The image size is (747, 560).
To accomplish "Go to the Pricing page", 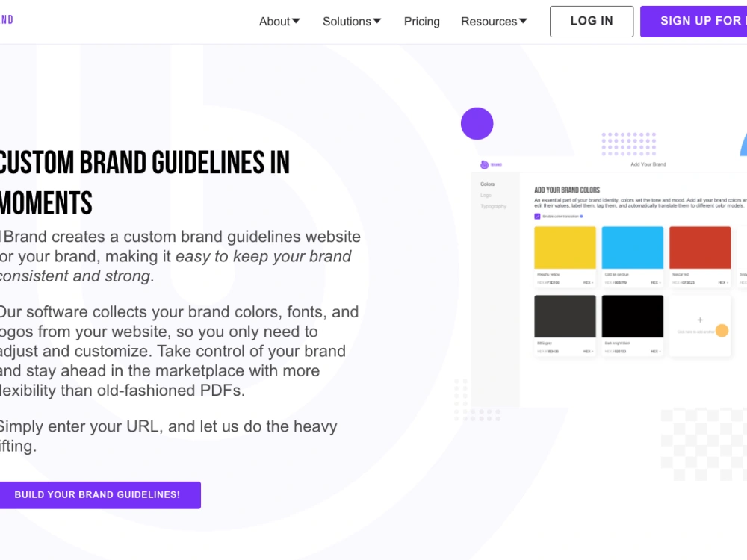I will 421,22.
